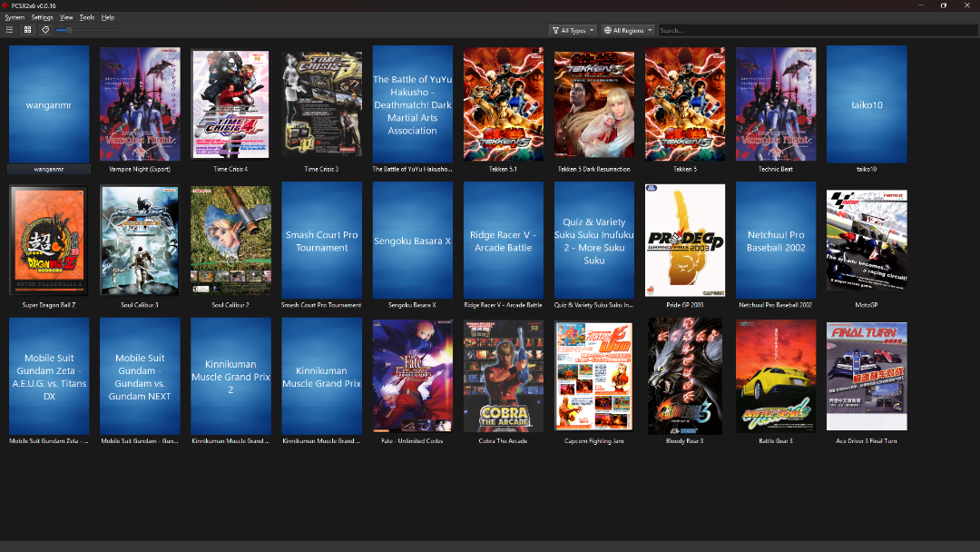Open the View menu
980x552 pixels.
[x=66, y=17]
